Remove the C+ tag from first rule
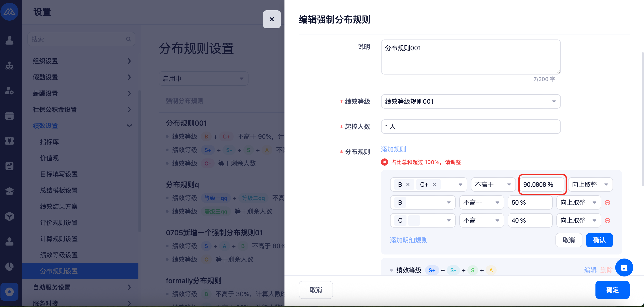644x307 pixels. [434, 184]
